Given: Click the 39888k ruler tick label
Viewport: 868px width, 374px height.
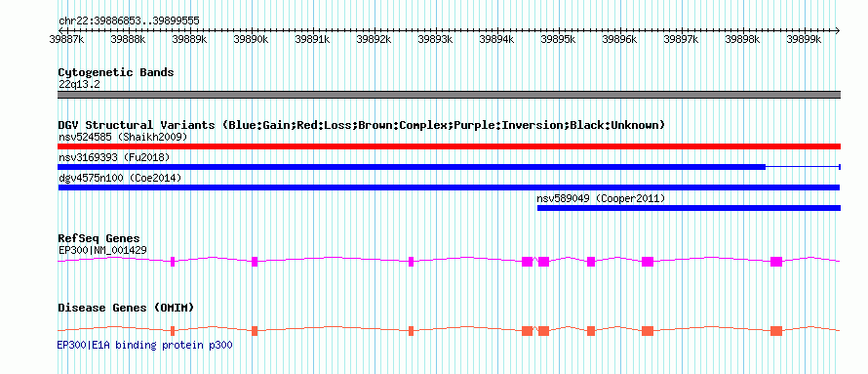Looking at the screenshot, I should [x=128, y=39].
